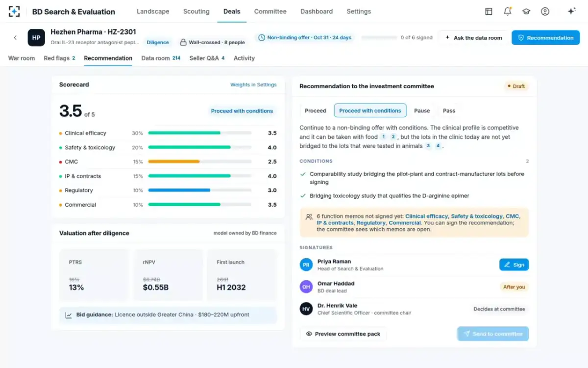Viewport: 588px width, 368px height.
Task: Open the Landscape nav item
Action: (x=153, y=11)
